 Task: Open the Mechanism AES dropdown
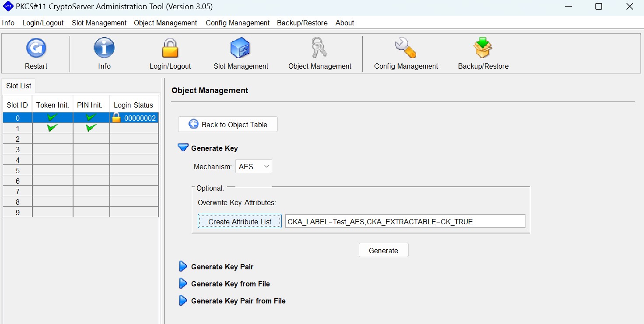point(254,167)
